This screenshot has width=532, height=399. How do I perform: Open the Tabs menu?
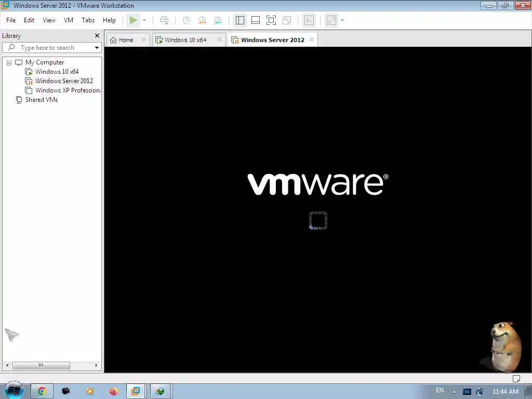pyautogui.click(x=88, y=20)
